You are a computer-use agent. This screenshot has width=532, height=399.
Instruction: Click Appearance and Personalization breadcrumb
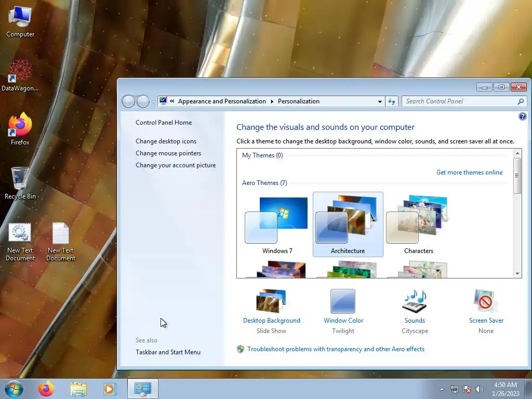(222, 101)
